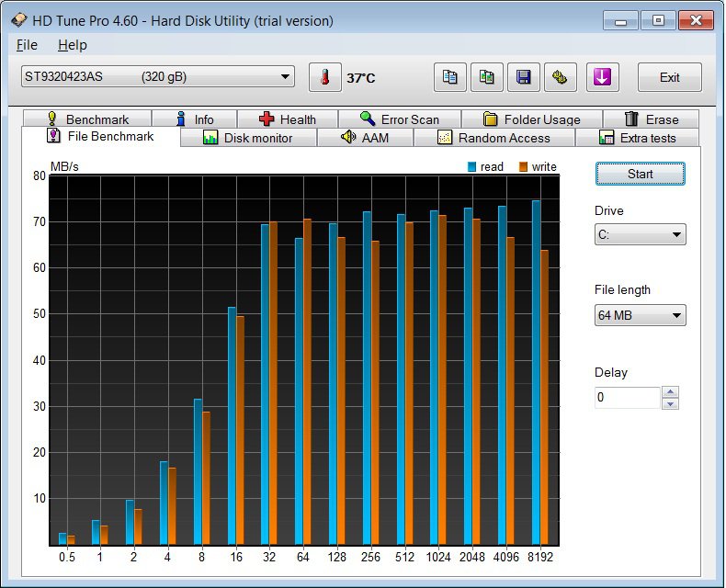Click the blue read bar for 8192
The height and width of the screenshot is (588, 726).
(x=536, y=373)
